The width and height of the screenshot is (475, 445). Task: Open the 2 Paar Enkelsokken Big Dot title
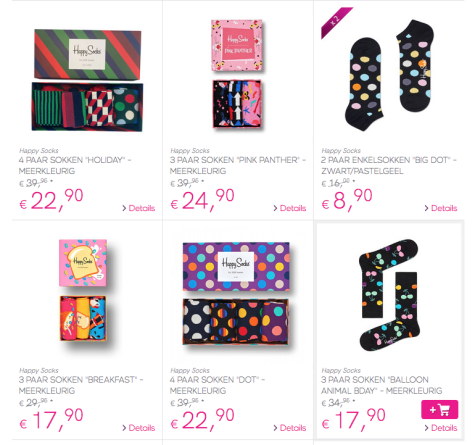pyautogui.click(x=389, y=166)
